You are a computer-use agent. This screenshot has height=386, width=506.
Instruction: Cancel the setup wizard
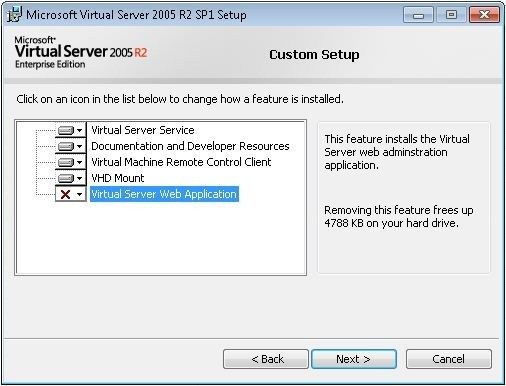(448, 359)
